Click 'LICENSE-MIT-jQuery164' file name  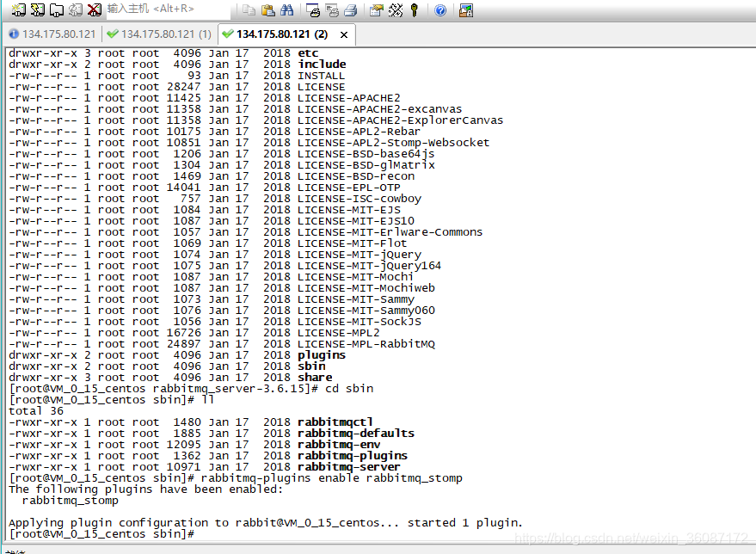369,266
